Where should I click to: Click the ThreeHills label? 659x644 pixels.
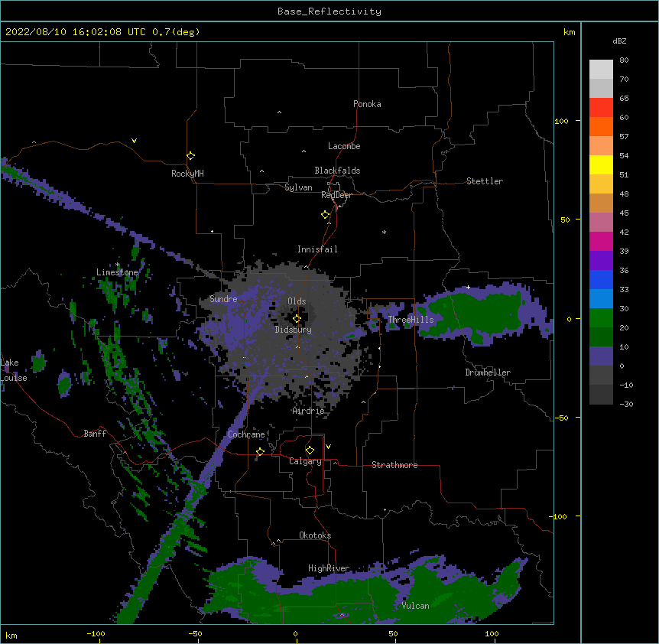pos(411,320)
